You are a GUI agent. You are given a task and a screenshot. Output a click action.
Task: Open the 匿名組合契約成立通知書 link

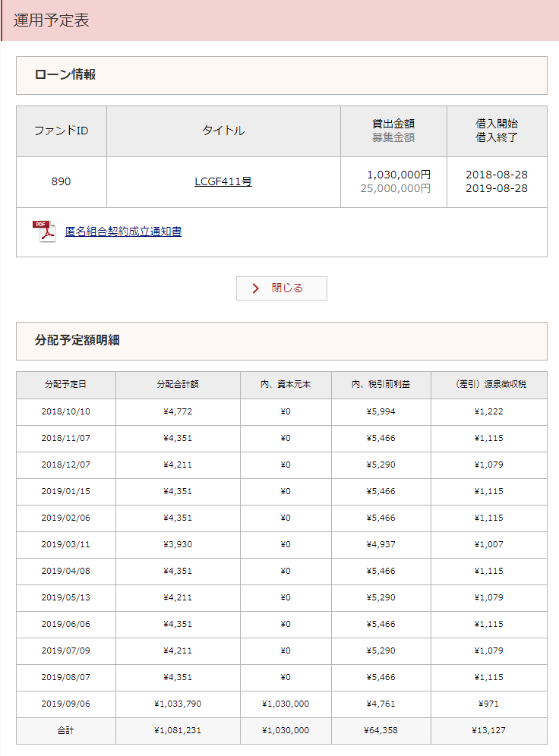pyautogui.click(x=124, y=232)
